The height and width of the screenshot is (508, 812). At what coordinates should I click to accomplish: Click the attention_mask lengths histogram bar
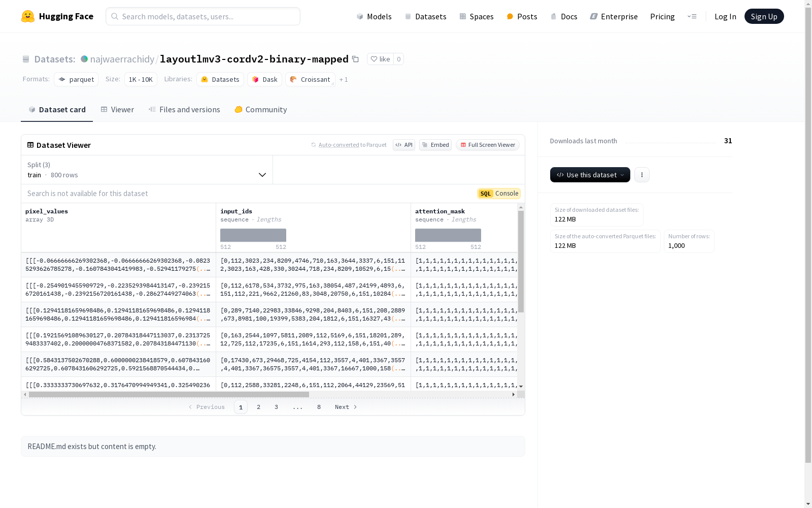point(448,235)
